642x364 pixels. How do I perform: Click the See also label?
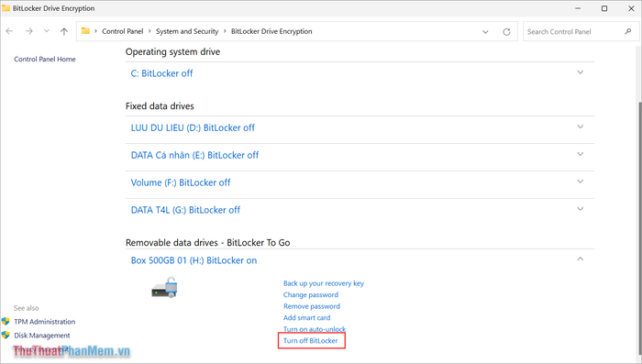27,308
